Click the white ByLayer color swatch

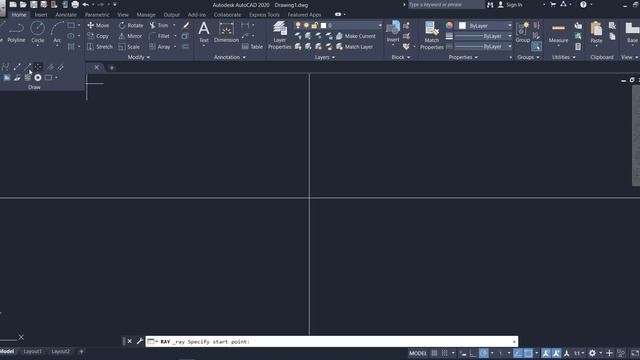462,25
